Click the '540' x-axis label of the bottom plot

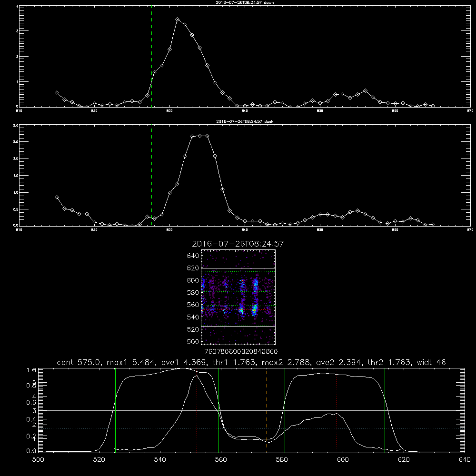click(x=160, y=460)
